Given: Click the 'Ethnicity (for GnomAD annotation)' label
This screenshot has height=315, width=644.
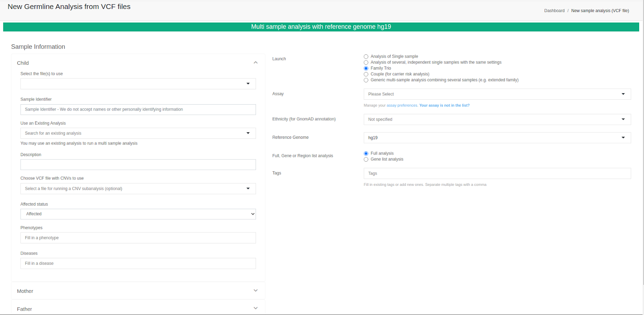Looking at the screenshot, I should (x=304, y=119).
